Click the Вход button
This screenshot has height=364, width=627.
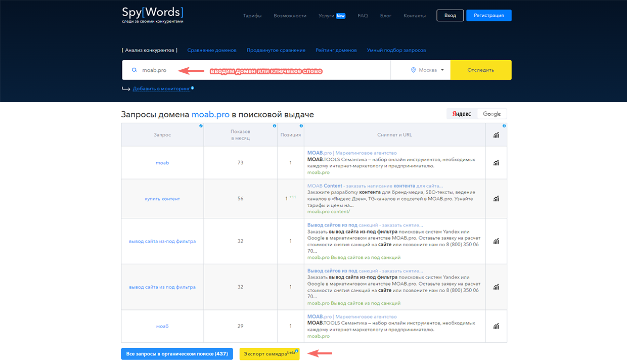tap(450, 15)
